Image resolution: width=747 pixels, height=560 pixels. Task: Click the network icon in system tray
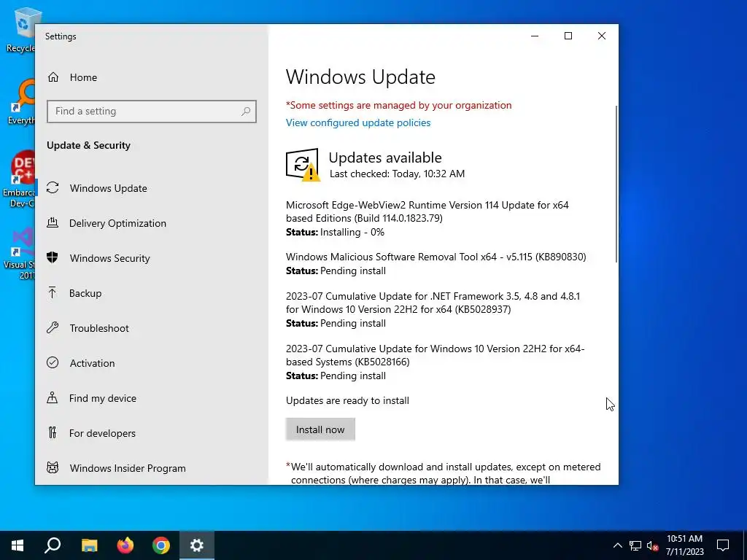(x=635, y=545)
